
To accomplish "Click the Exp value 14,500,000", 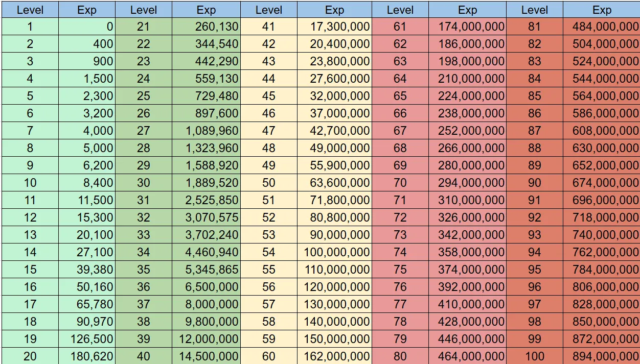I will click(205, 356).
